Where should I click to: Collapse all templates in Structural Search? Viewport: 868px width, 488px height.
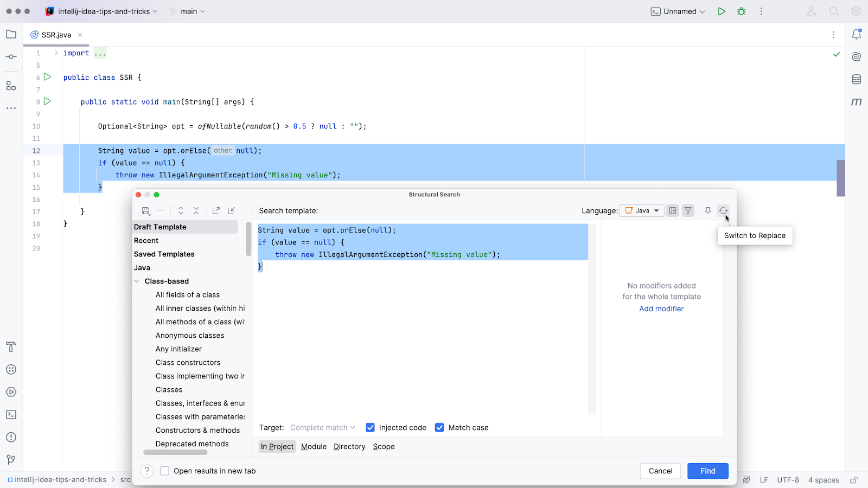click(x=196, y=211)
